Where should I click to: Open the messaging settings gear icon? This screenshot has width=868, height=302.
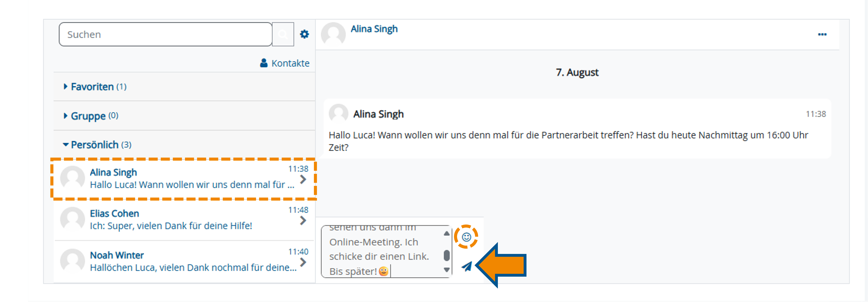[304, 34]
